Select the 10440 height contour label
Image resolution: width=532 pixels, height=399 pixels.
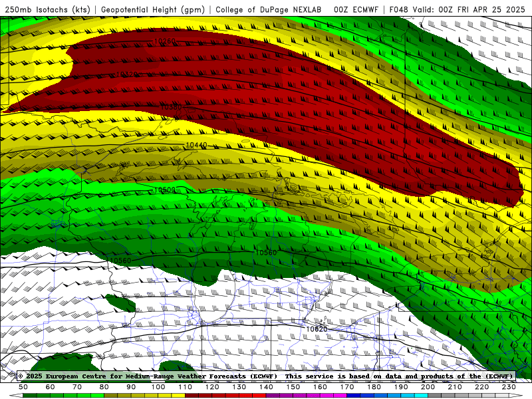click(196, 145)
